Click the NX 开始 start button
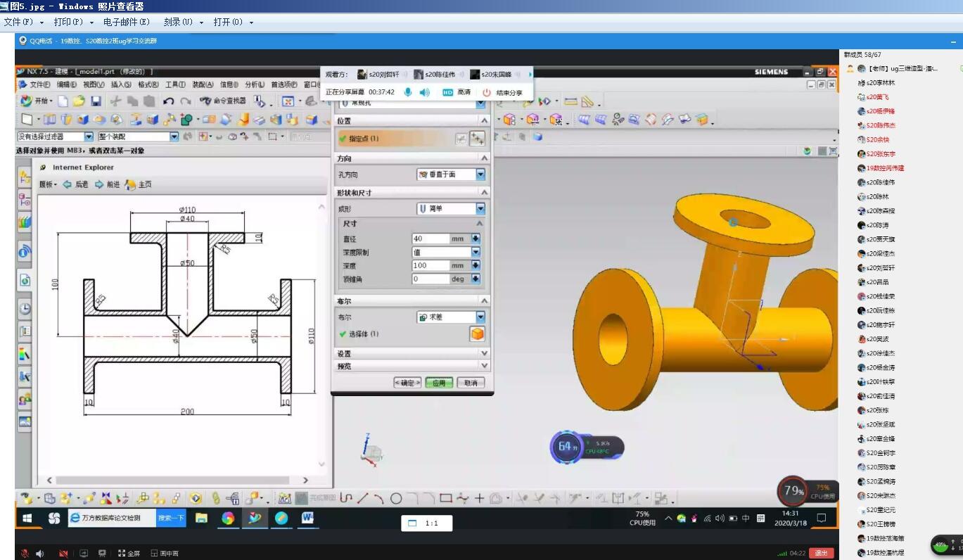This screenshot has height=560, width=963. (35, 101)
